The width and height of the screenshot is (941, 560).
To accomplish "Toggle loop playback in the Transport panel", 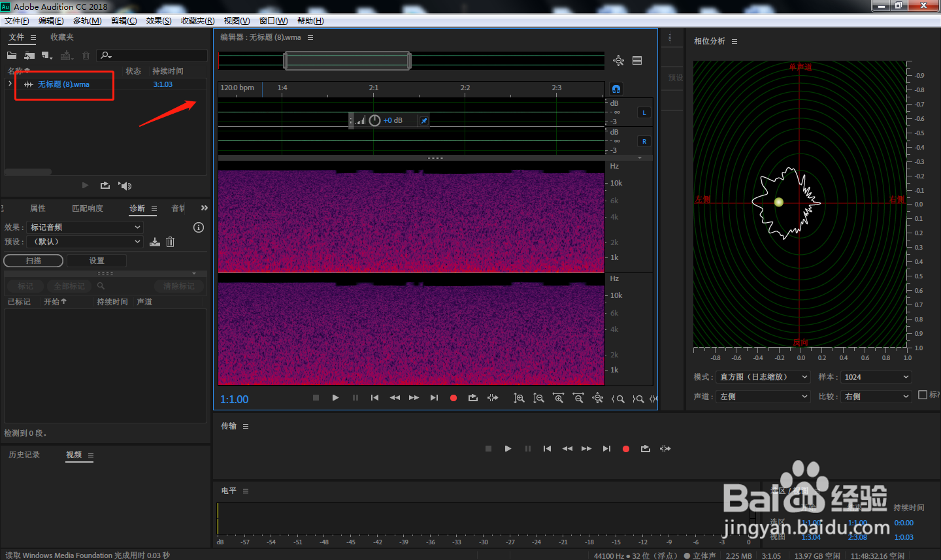I will tap(646, 448).
